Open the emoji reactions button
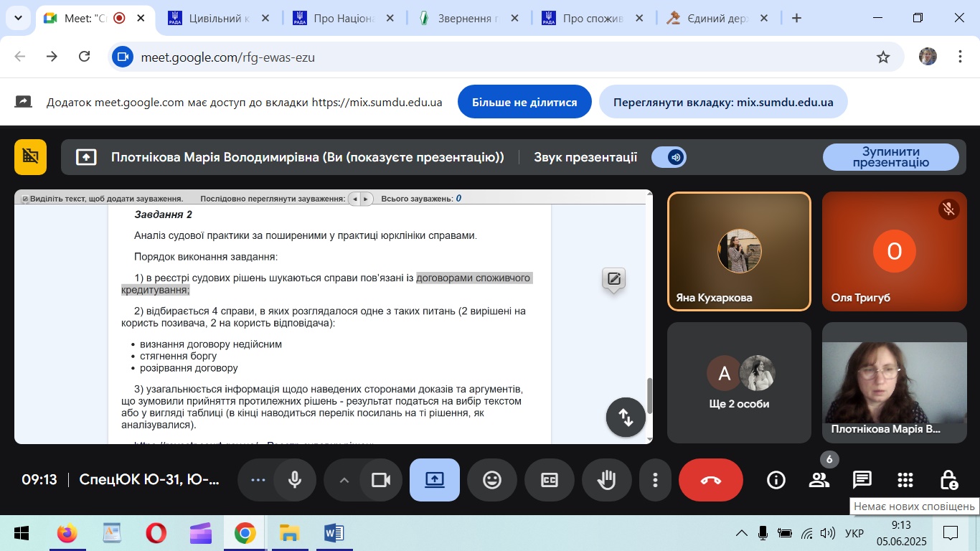This screenshot has width=980, height=551. click(x=492, y=480)
